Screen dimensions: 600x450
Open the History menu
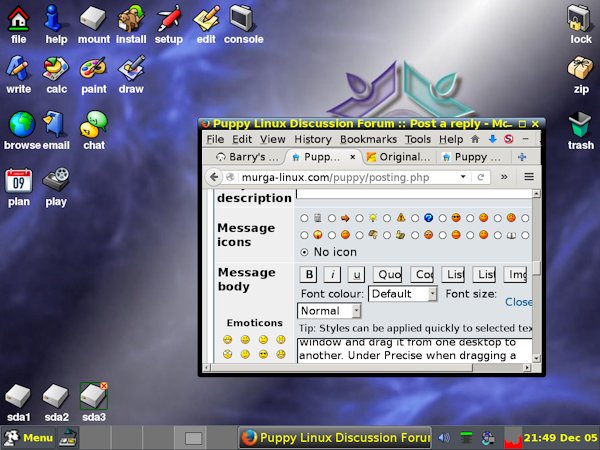pyautogui.click(x=313, y=139)
